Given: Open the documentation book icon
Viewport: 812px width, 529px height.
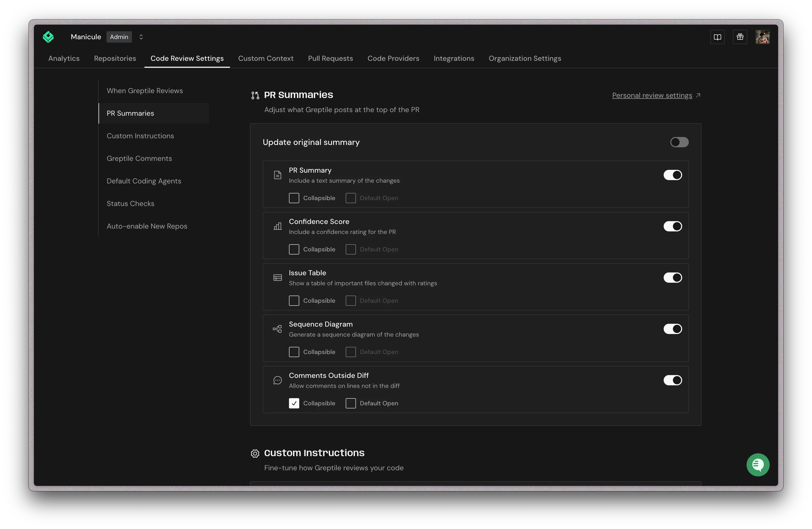Looking at the screenshot, I should coord(717,37).
